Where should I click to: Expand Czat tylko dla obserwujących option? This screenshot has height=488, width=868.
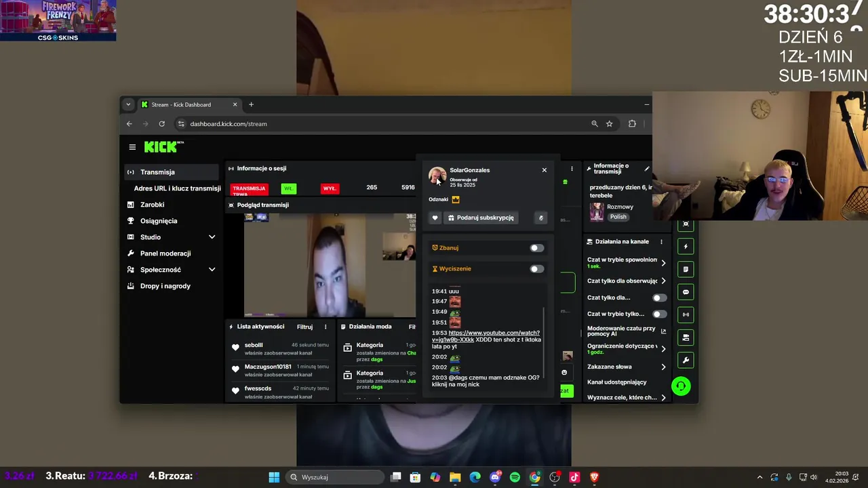pos(663,281)
